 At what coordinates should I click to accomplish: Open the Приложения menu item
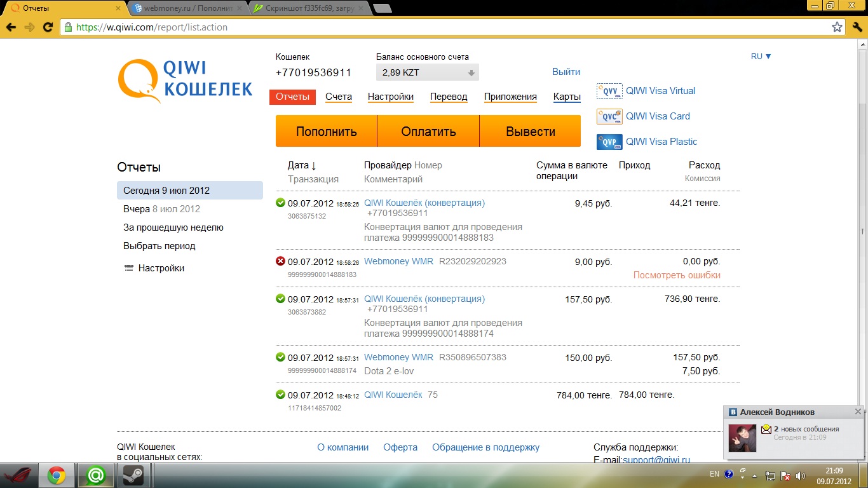510,97
